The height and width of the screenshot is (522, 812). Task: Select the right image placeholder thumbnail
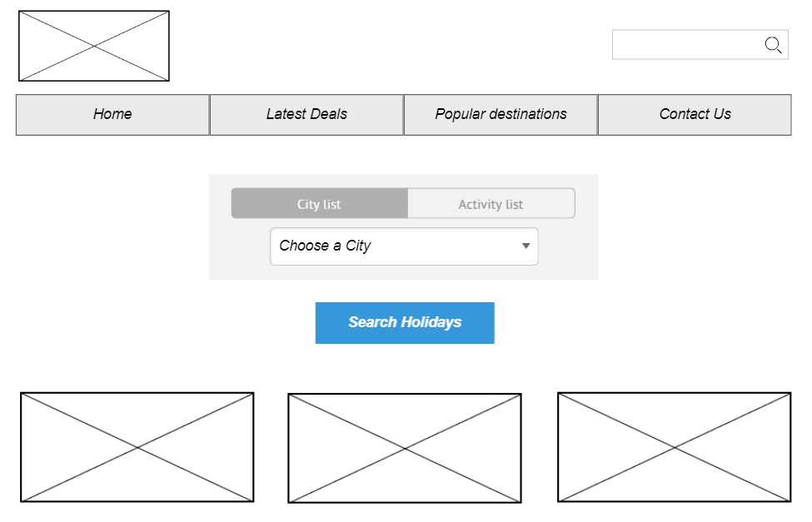pyautogui.click(x=675, y=447)
